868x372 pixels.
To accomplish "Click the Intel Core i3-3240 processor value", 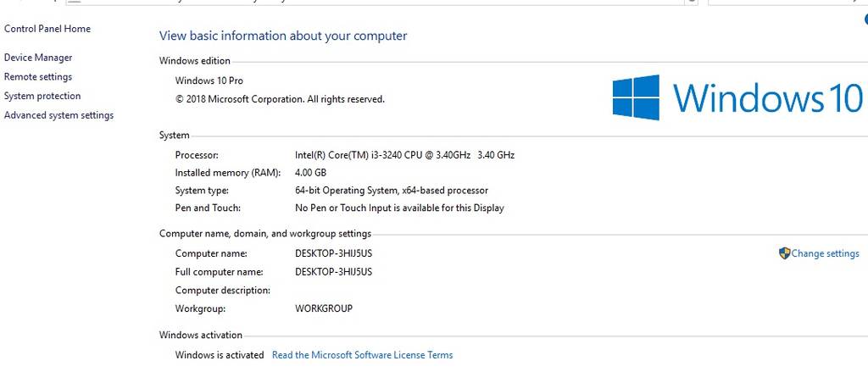I will pyautogui.click(x=404, y=155).
